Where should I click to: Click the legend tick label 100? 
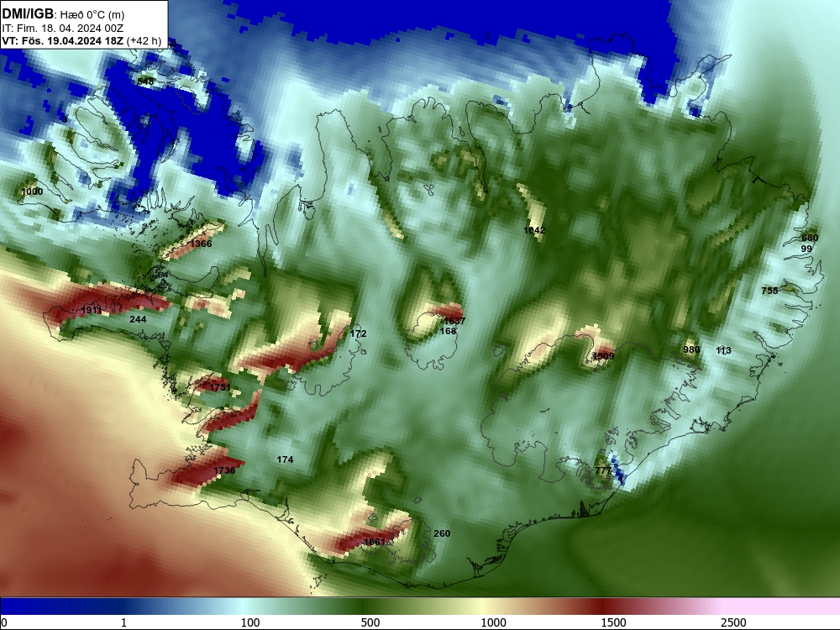pos(250,622)
